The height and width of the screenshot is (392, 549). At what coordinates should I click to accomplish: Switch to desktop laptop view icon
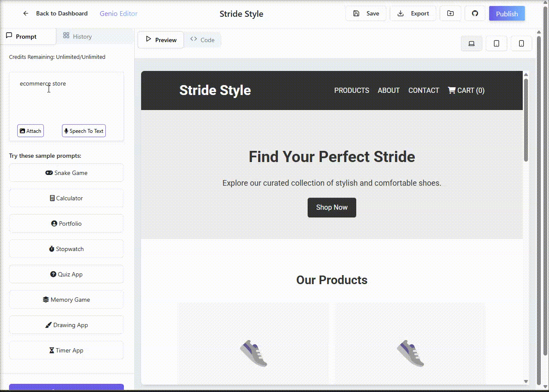472,43
